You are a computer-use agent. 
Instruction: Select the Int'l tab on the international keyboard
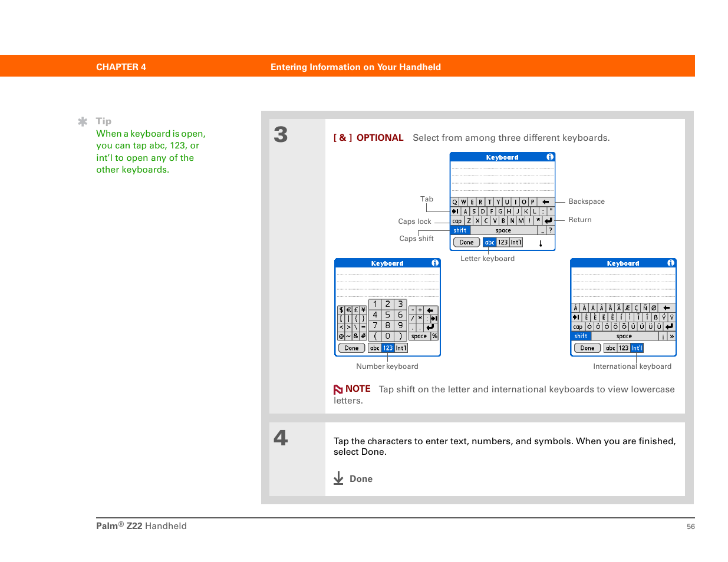[x=637, y=348]
